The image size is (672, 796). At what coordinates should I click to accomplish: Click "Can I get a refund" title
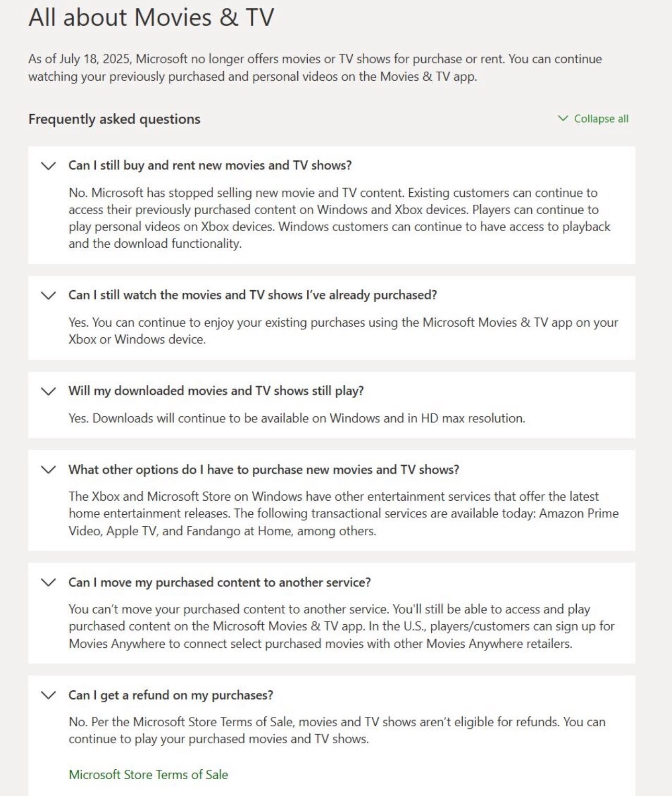pos(171,695)
